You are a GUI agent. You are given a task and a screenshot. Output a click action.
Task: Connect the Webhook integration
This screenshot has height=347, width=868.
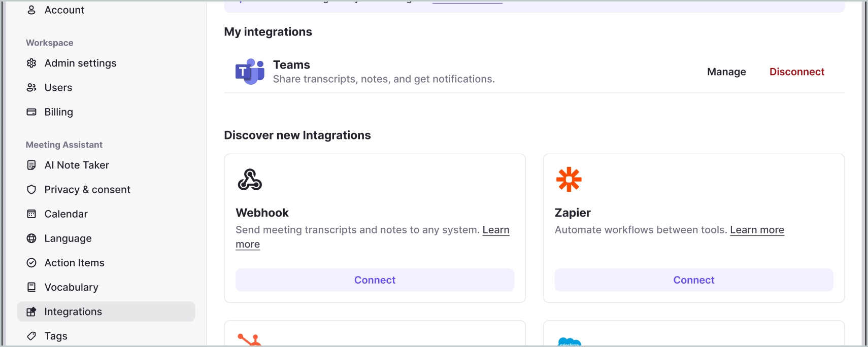[x=375, y=280]
